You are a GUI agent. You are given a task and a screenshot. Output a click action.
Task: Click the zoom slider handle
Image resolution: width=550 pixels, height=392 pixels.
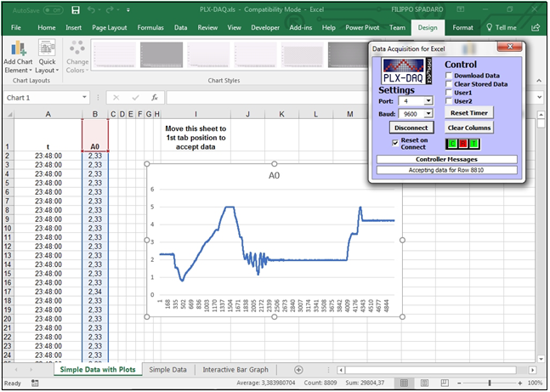tap(490, 383)
